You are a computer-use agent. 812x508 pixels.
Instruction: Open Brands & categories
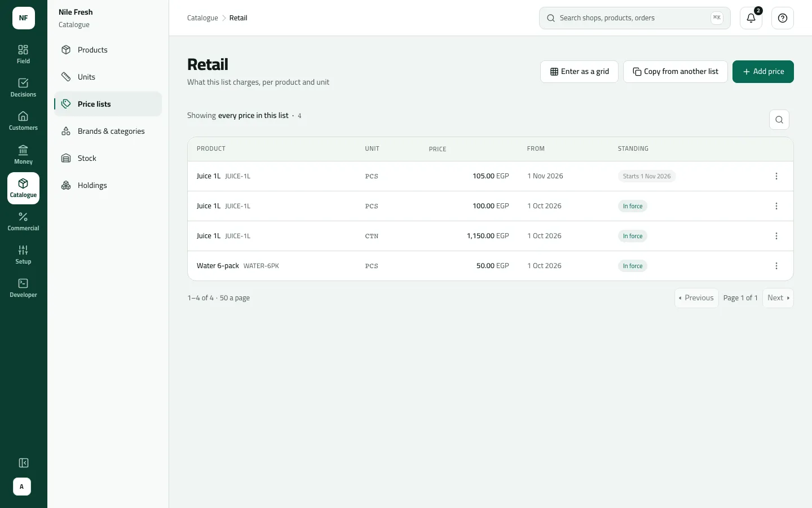(108, 131)
